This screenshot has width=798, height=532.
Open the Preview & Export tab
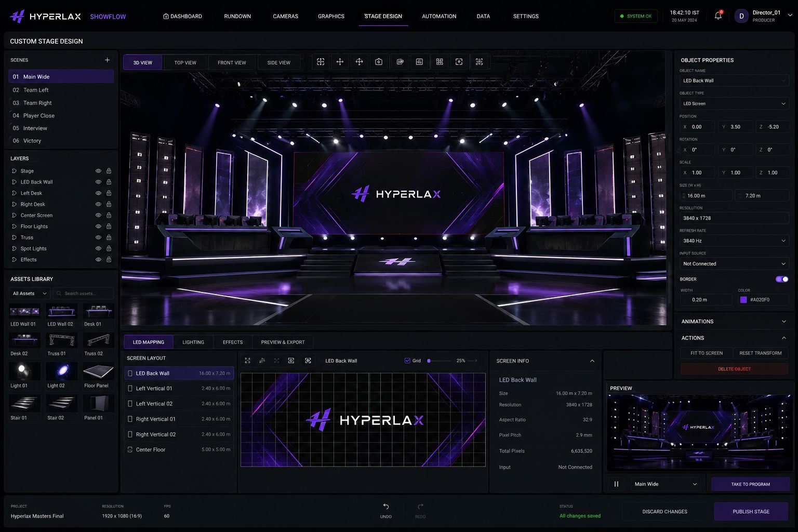[283, 342]
